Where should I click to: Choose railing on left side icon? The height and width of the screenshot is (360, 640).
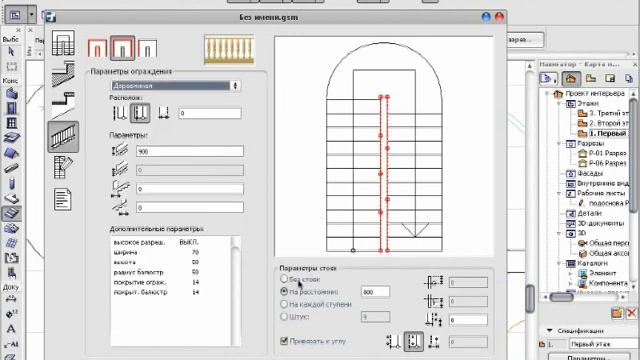point(97,49)
